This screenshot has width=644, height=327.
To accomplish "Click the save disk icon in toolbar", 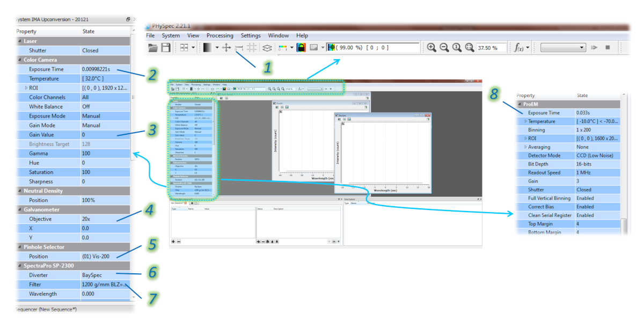I will pos(166,48).
